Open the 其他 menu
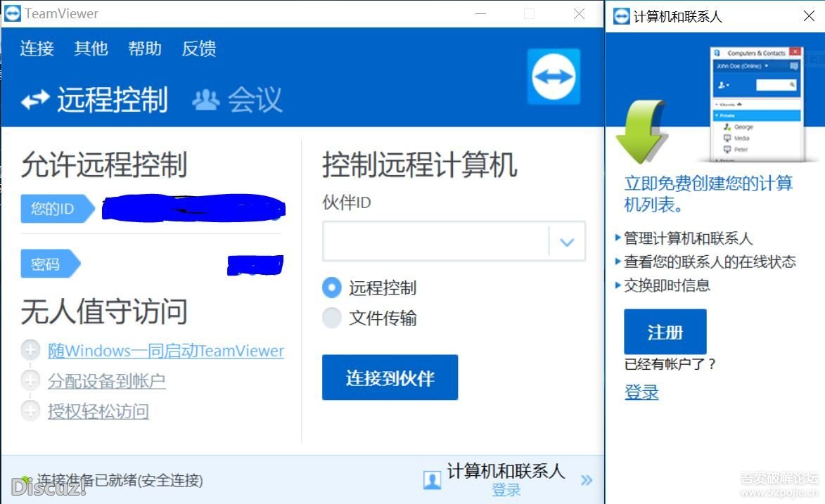Image resolution: width=825 pixels, height=504 pixels. coord(91,49)
